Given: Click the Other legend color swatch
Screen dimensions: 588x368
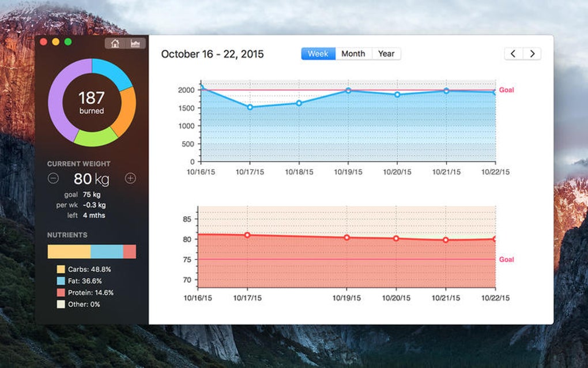Looking at the screenshot, I should [61, 304].
